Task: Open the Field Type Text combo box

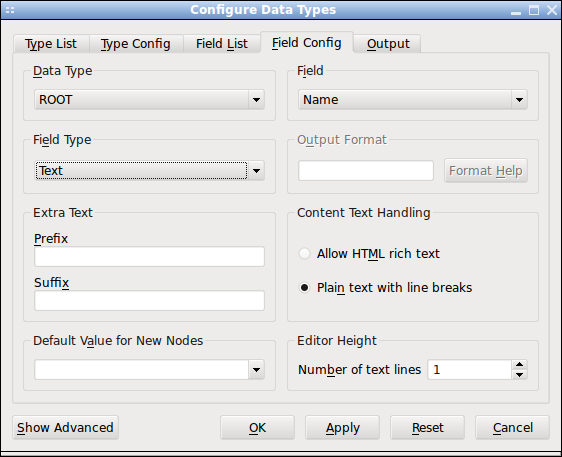Action: [149, 171]
